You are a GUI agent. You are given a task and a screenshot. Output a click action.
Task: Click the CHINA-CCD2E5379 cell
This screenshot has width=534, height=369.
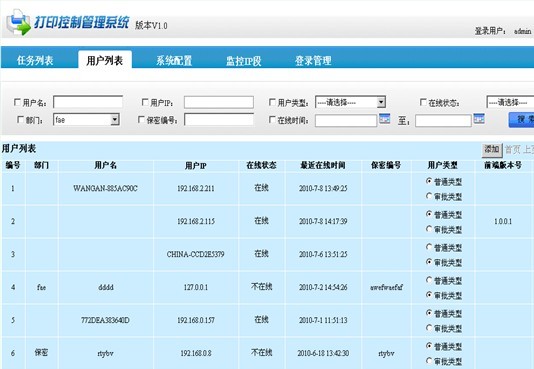(x=195, y=254)
